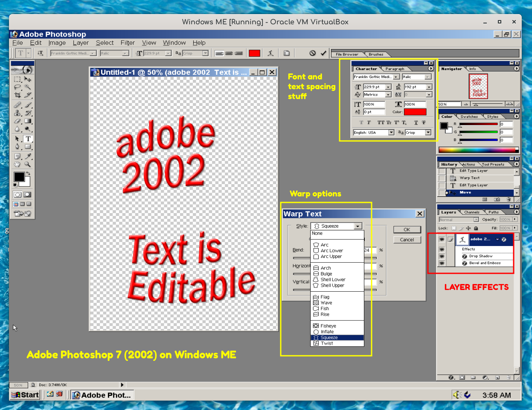
Task: Select the Type tool in toolbox
Action: (x=28, y=139)
